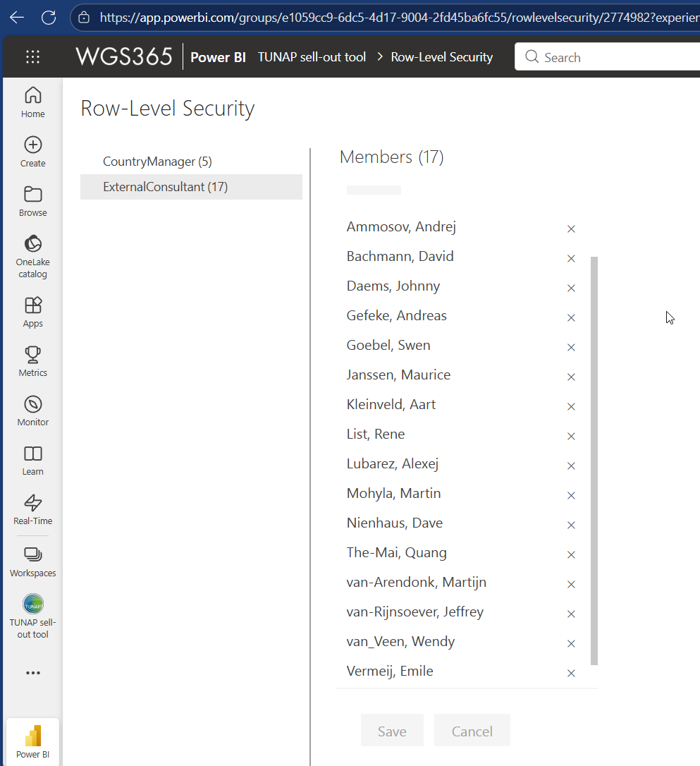Remove Vermeij, Emile from members

point(571,673)
